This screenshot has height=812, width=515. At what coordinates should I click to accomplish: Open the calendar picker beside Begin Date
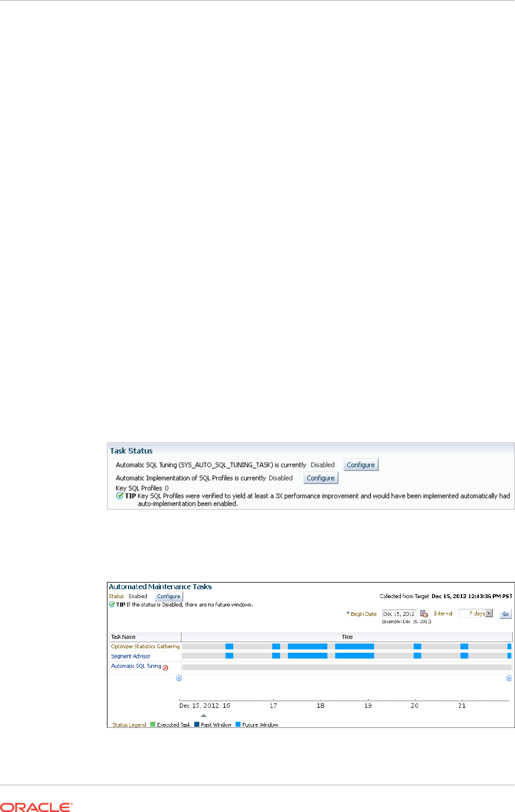[x=424, y=614]
